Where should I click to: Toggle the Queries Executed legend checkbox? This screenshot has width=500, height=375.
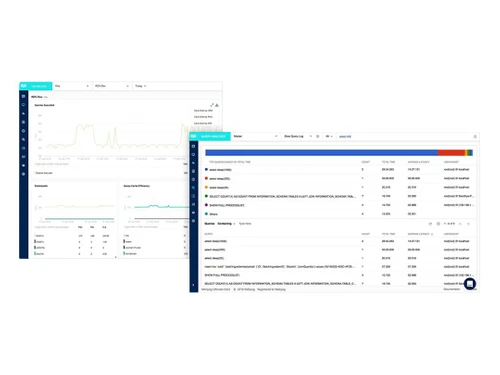[36, 173]
